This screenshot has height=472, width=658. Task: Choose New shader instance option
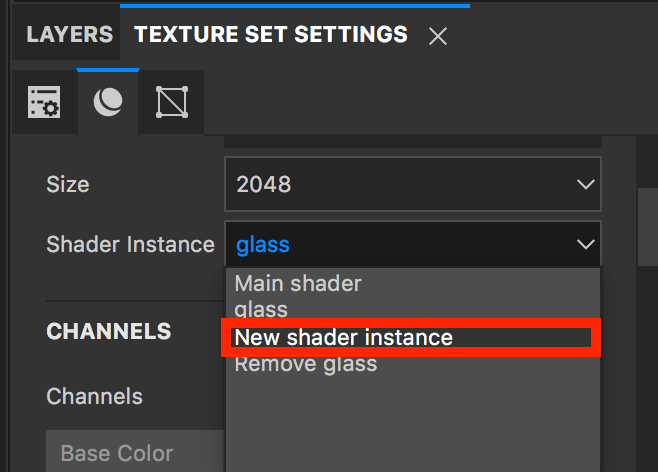tap(343, 337)
